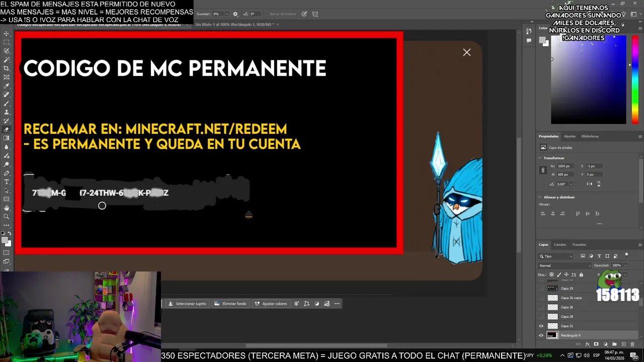The height and width of the screenshot is (362, 644).
Task: Show more align options ellipsis
Action: coord(599,223)
